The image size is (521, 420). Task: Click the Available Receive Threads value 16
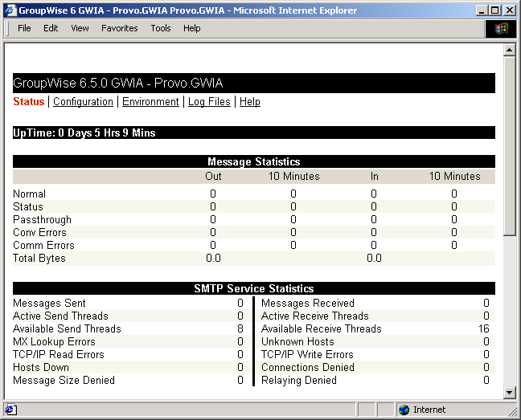[x=484, y=328]
